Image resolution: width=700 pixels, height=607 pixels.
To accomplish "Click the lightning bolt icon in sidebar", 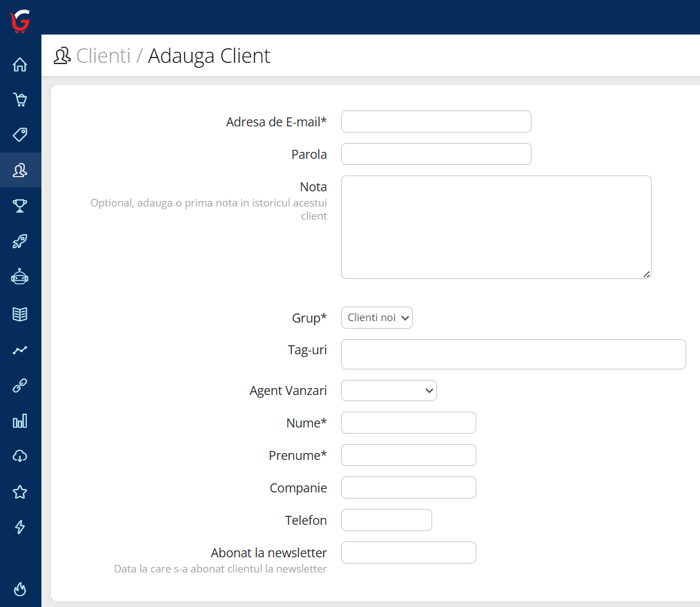I will [20, 527].
